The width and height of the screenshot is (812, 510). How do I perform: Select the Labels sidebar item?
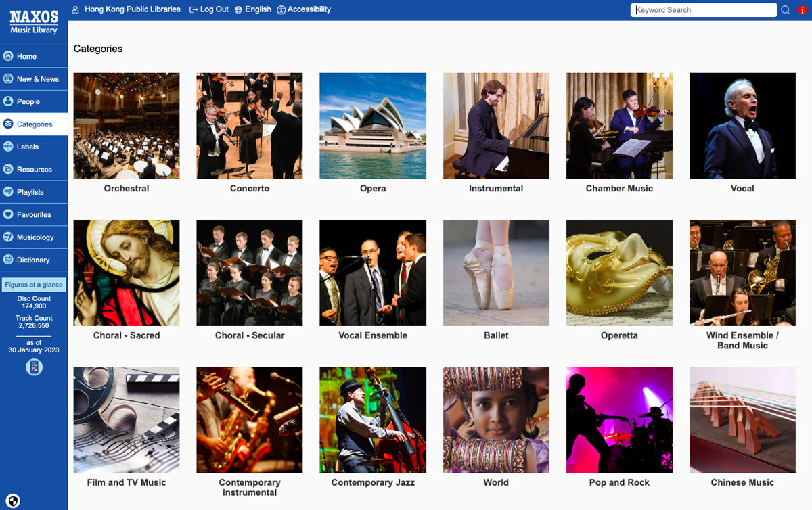[x=28, y=147]
